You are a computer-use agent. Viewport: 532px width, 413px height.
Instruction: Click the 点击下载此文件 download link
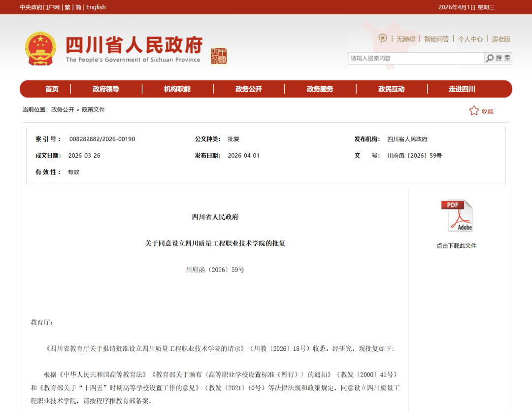click(456, 245)
